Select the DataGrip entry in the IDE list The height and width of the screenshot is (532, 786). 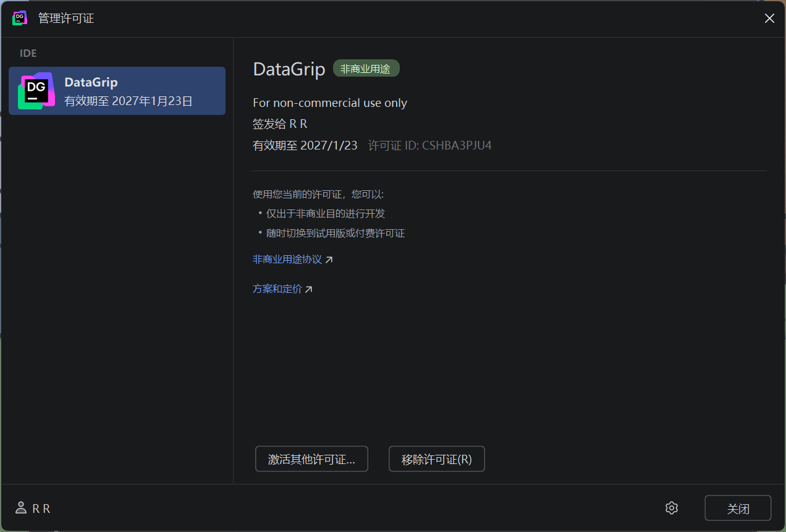click(117, 91)
